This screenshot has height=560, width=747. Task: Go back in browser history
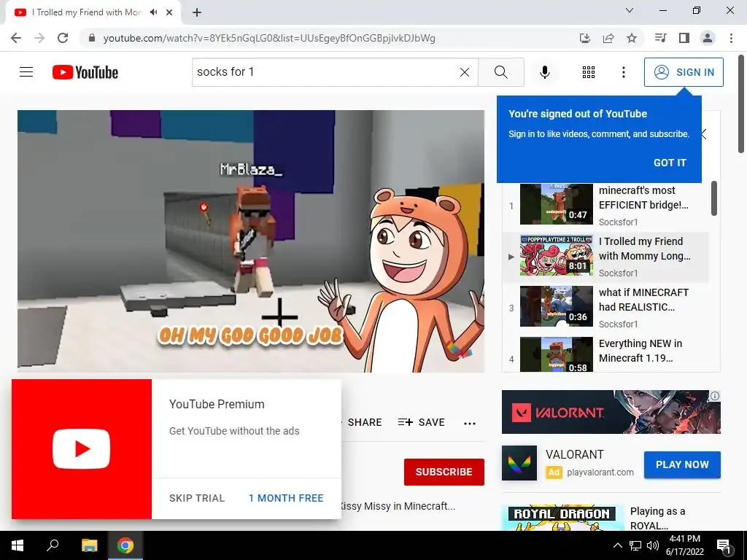[16, 38]
